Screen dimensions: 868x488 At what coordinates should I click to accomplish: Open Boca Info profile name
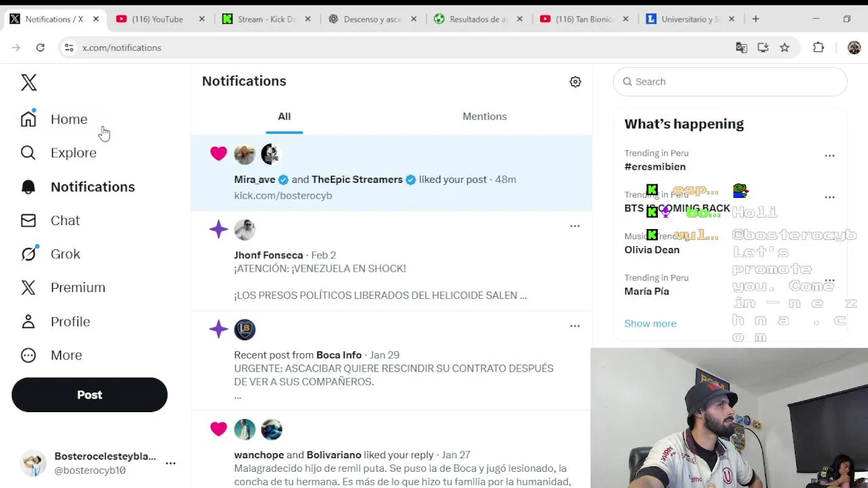(338, 355)
